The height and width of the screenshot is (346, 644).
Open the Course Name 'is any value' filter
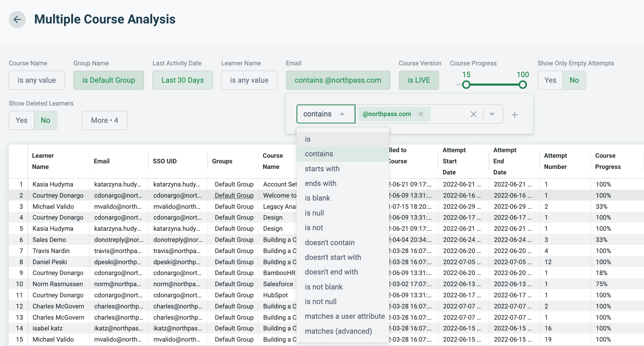(37, 80)
